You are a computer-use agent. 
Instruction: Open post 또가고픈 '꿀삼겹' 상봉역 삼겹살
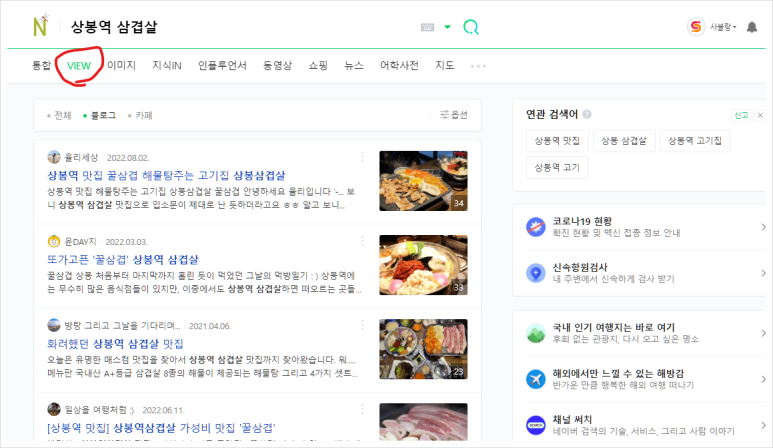tap(123, 260)
